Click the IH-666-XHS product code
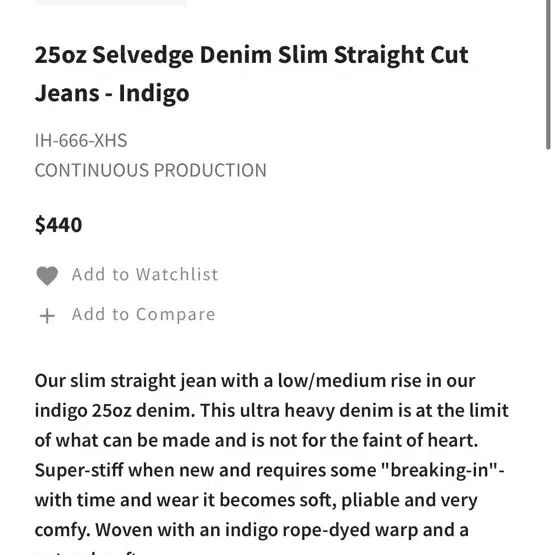This screenshot has width=555, height=555. click(x=81, y=141)
